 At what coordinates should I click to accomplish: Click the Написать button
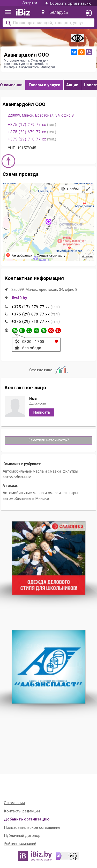coord(42,412)
